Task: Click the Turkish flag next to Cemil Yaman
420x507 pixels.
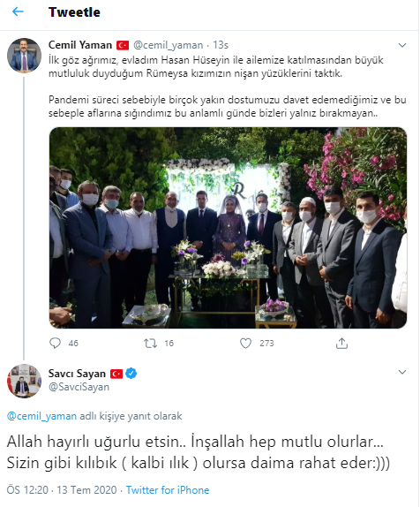Action: click(x=123, y=45)
